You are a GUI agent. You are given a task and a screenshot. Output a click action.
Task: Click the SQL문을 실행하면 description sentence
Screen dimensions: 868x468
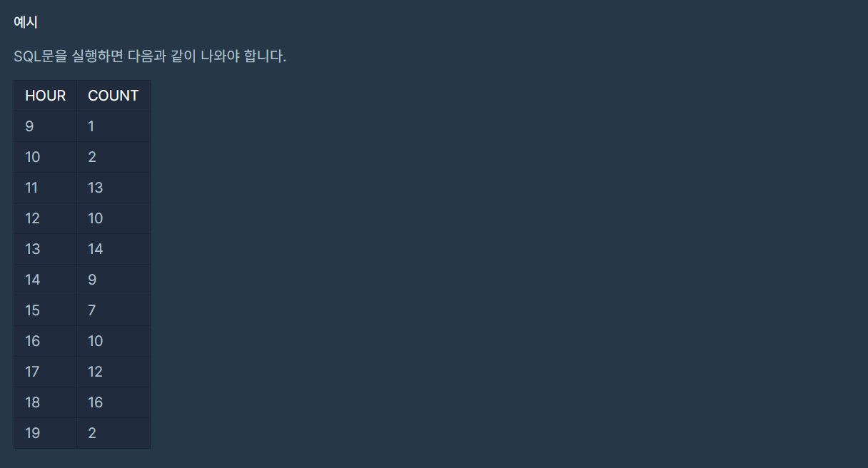[150, 56]
